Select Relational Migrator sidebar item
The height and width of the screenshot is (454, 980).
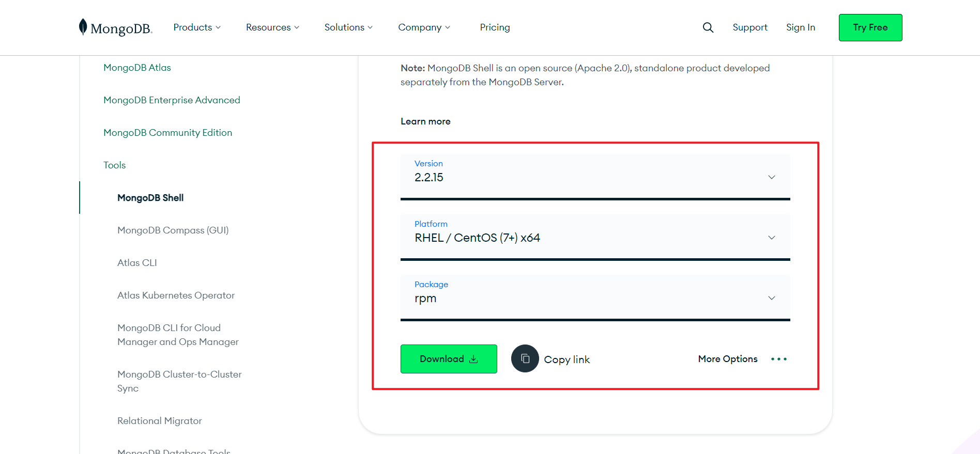[159, 421]
